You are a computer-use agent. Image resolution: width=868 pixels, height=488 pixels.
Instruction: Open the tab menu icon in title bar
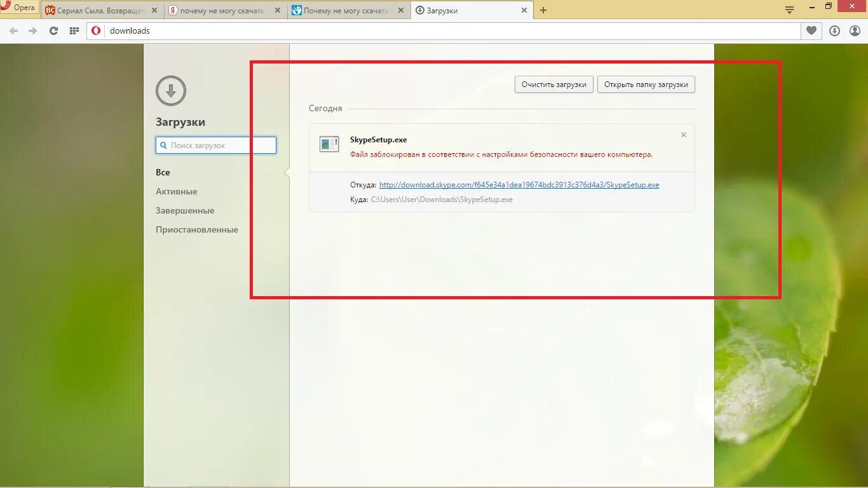790,10
